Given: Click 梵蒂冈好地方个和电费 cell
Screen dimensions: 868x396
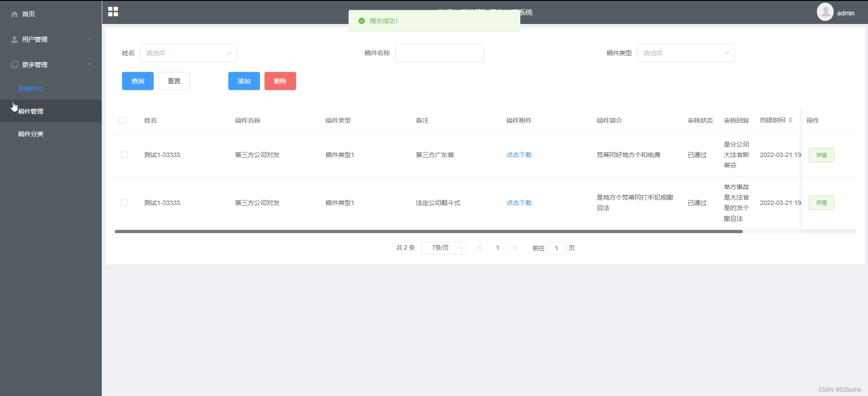Looking at the screenshot, I should click(629, 155).
